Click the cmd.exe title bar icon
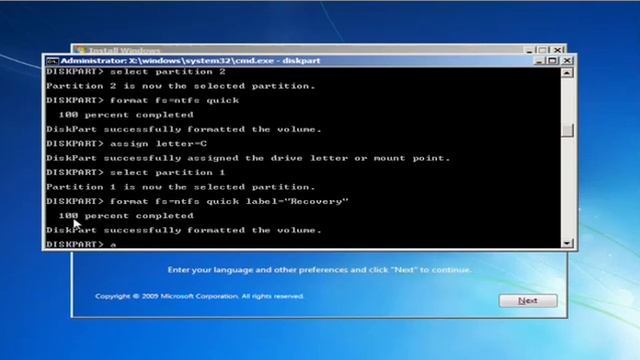Viewport: 640px width, 360px height. click(52, 61)
